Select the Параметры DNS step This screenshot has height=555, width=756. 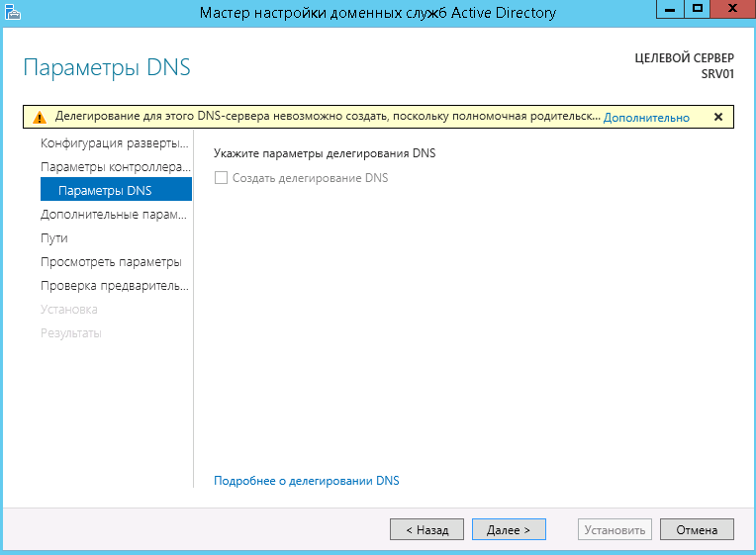116,189
